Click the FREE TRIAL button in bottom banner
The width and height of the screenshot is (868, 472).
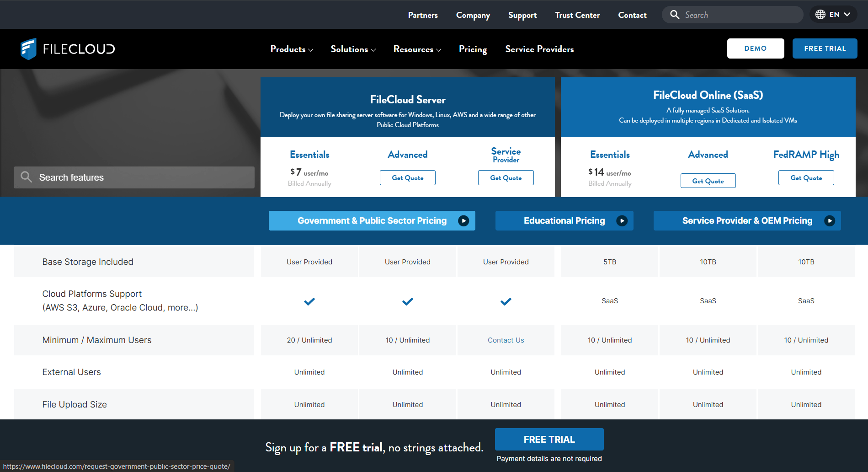[x=549, y=440]
